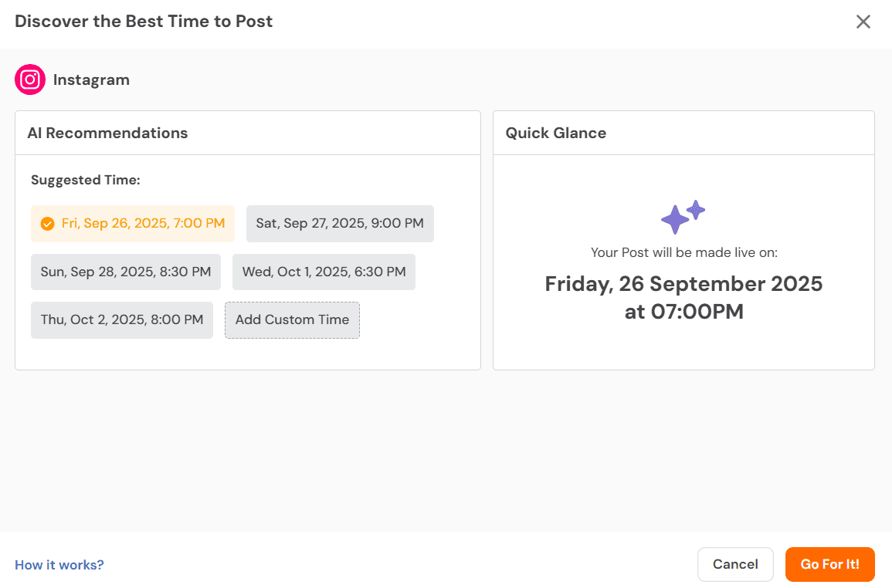Click the Discover the Best Time to Post title
This screenshot has height=588, width=892.
(144, 21)
